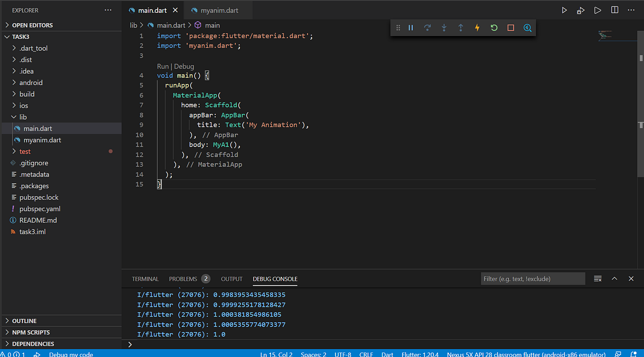644x357 pixels.
Task: Trigger Flutter Hot Reload lightning icon
Action: 477,28
